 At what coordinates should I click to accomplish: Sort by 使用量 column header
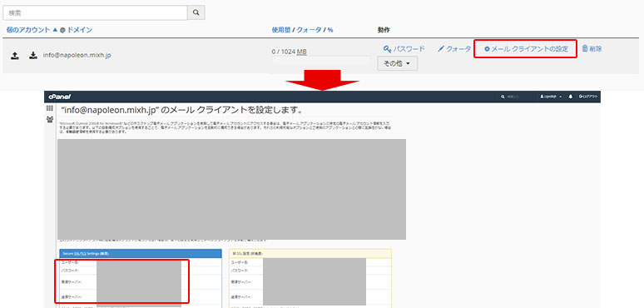click(281, 30)
